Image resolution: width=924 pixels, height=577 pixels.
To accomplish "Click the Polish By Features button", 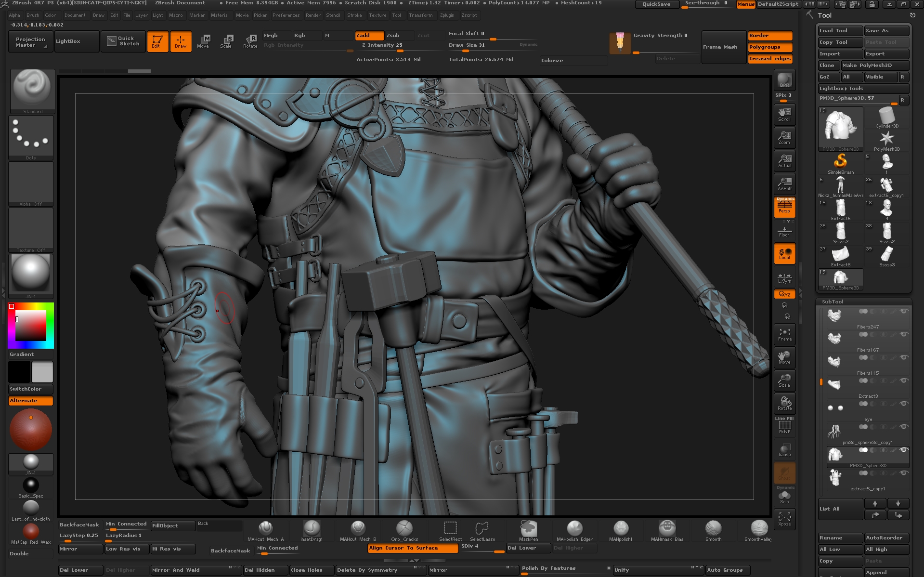I will pyautogui.click(x=565, y=569).
